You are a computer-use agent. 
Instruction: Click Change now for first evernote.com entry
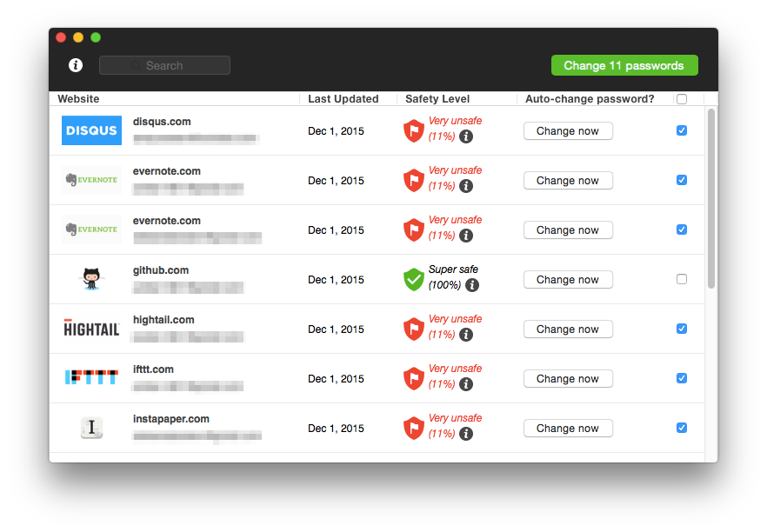click(568, 181)
